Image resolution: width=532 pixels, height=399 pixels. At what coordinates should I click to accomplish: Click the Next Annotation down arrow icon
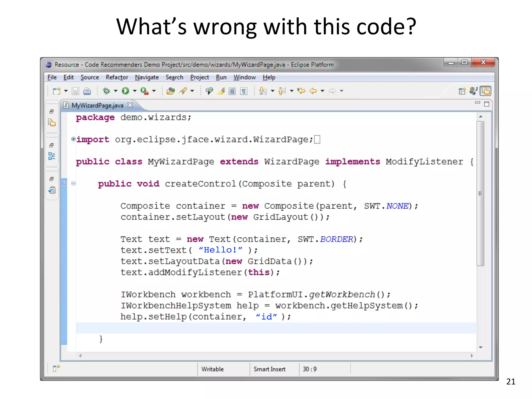(263, 91)
